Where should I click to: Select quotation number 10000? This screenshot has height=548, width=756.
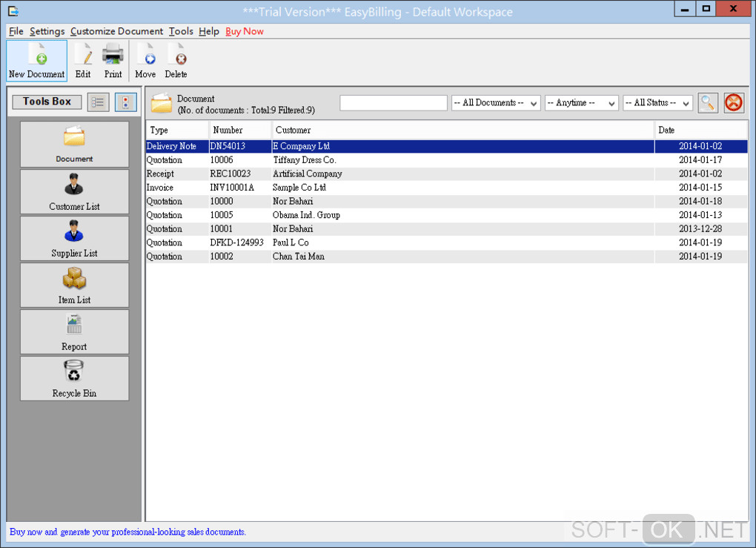447,201
